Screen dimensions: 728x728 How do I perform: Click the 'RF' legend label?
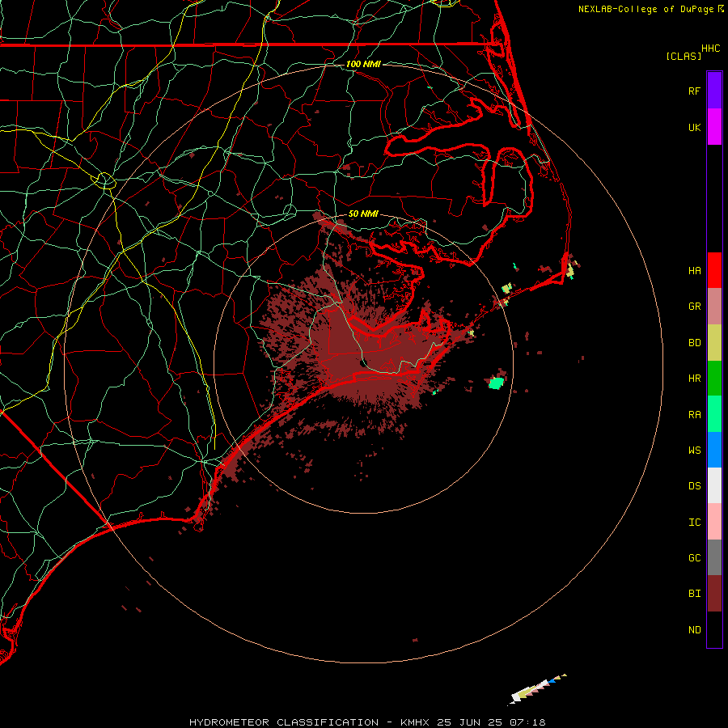[x=694, y=91]
